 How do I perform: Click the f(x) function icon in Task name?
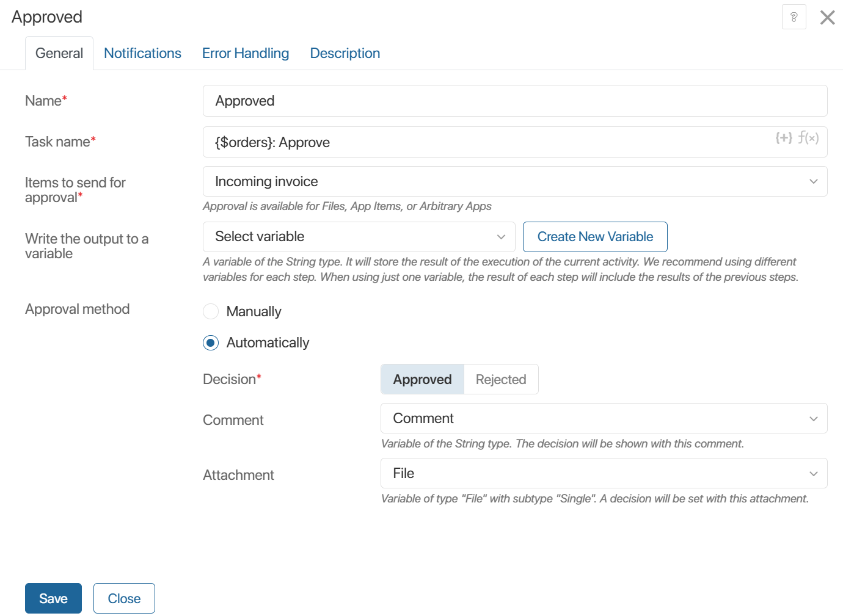point(809,138)
